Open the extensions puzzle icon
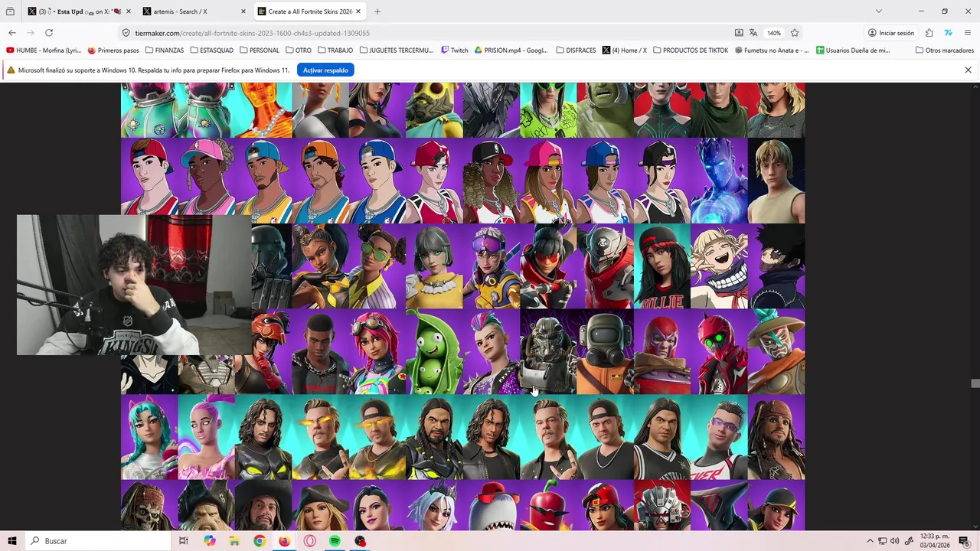980x551 pixels. (929, 33)
